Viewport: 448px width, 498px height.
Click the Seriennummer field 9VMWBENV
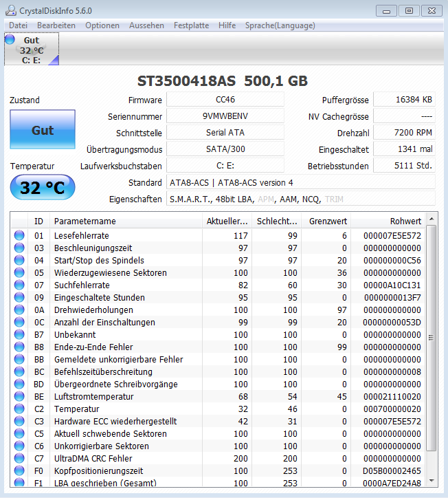pyautogui.click(x=225, y=116)
